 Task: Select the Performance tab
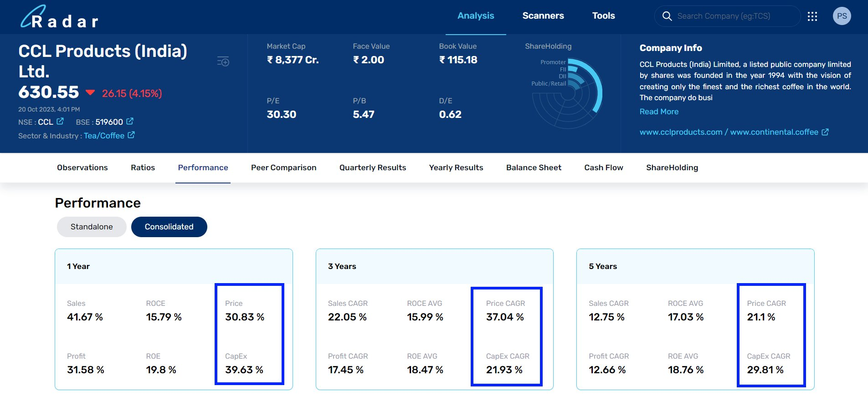203,168
